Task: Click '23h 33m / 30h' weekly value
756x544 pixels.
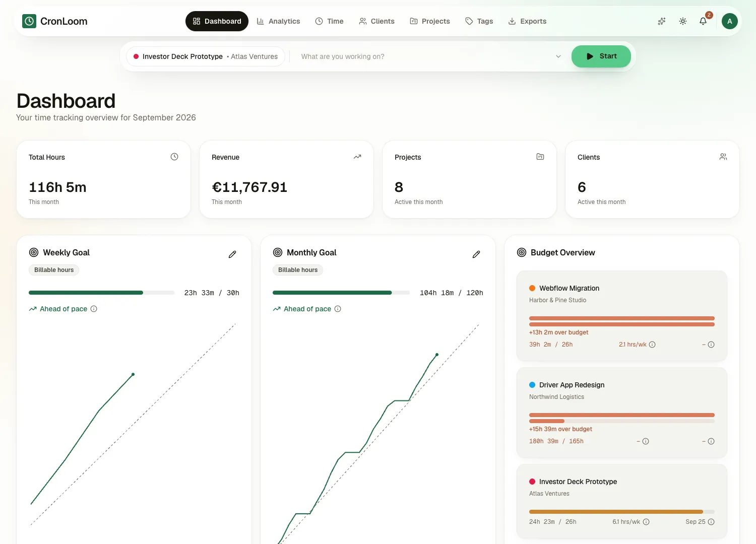Action: click(212, 293)
